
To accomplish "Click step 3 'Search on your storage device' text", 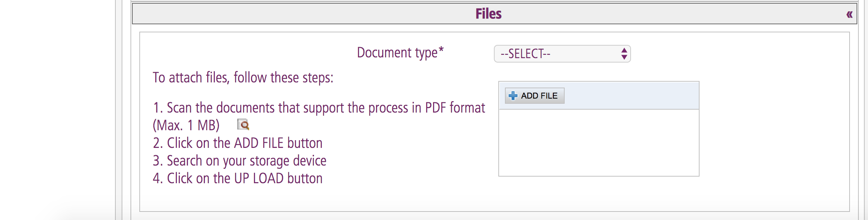I will pos(240,161).
